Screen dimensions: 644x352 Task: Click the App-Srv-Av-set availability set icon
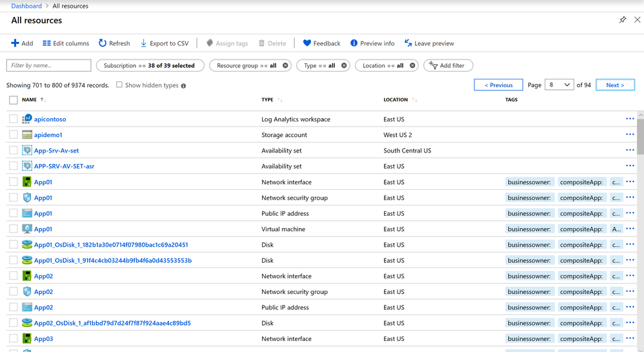pyautogui.click(x=26, y=150)
